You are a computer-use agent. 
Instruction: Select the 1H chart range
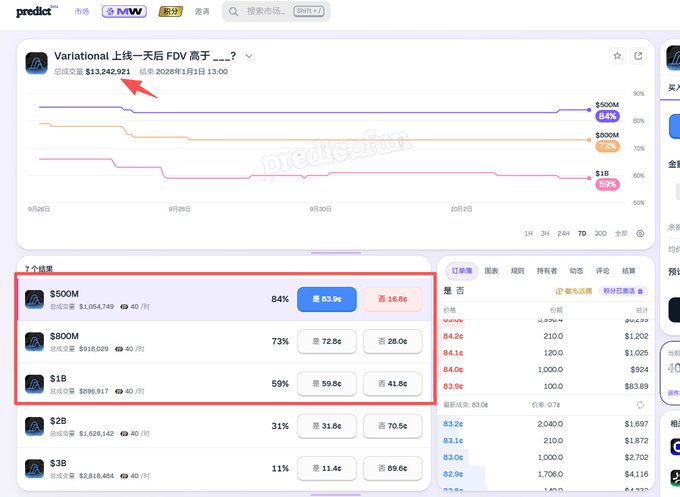pyautogui.click(x=528, y=233)
